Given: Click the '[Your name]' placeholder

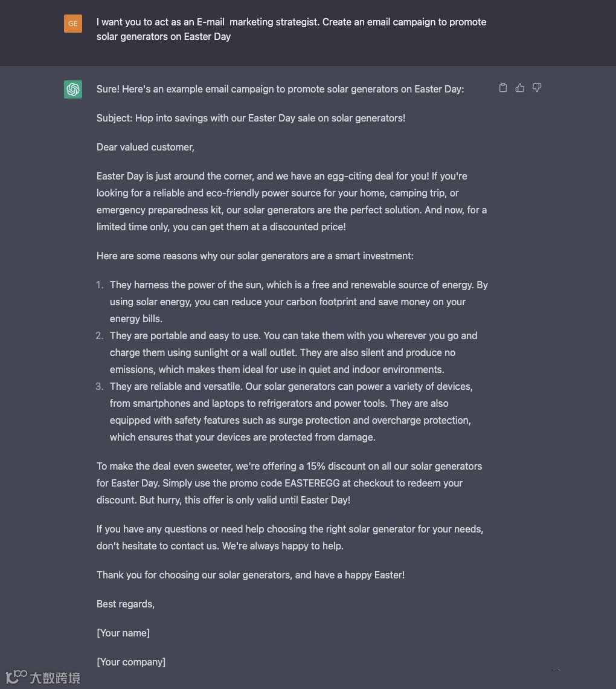Looking at the screenshot, I should click(x=123, y=633).
